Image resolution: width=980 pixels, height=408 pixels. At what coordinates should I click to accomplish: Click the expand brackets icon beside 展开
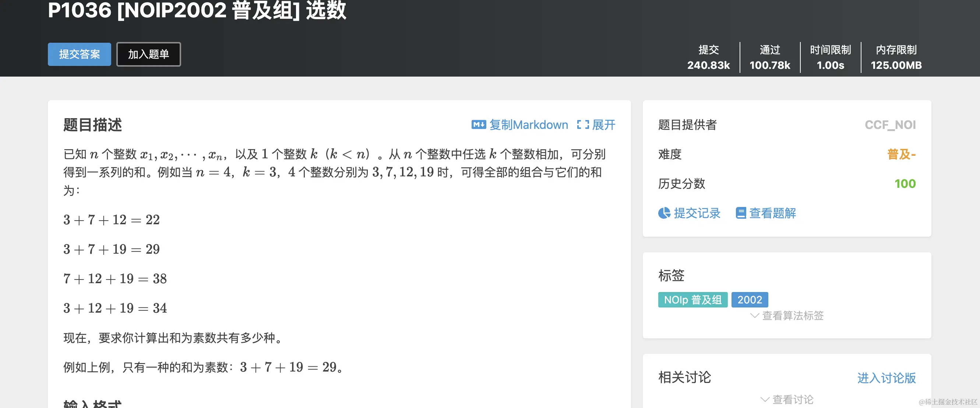tap(582, 124)
